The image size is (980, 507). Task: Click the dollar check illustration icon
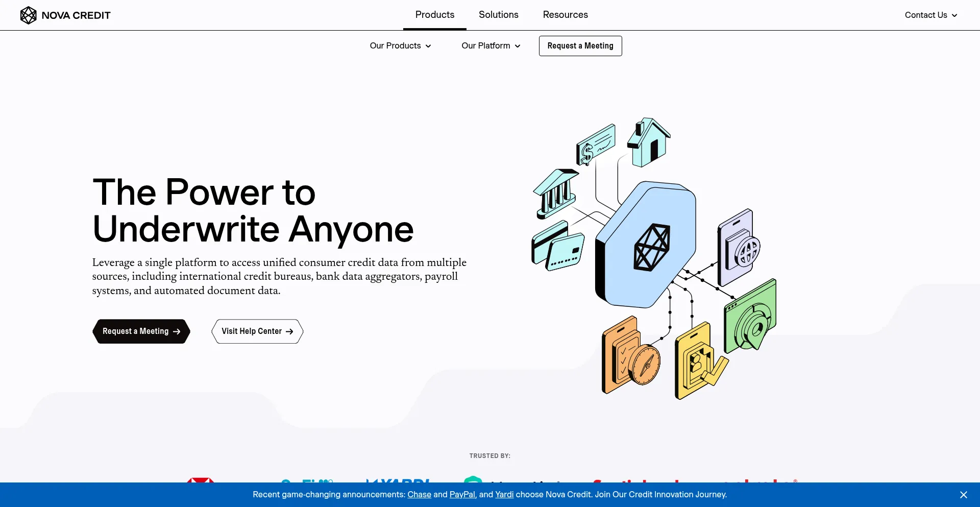[595, 144]
